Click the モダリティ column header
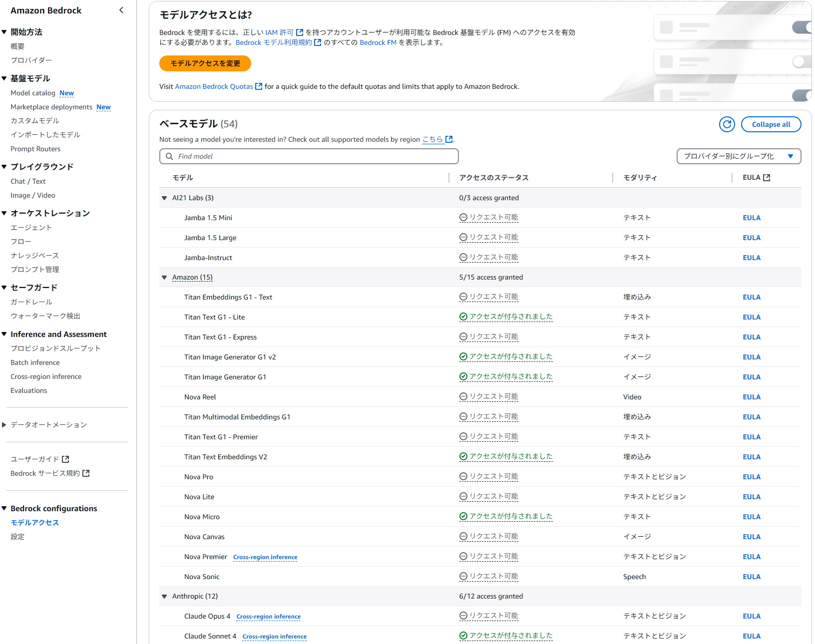Screen dimensions: 815x644 tap(640, 178)
